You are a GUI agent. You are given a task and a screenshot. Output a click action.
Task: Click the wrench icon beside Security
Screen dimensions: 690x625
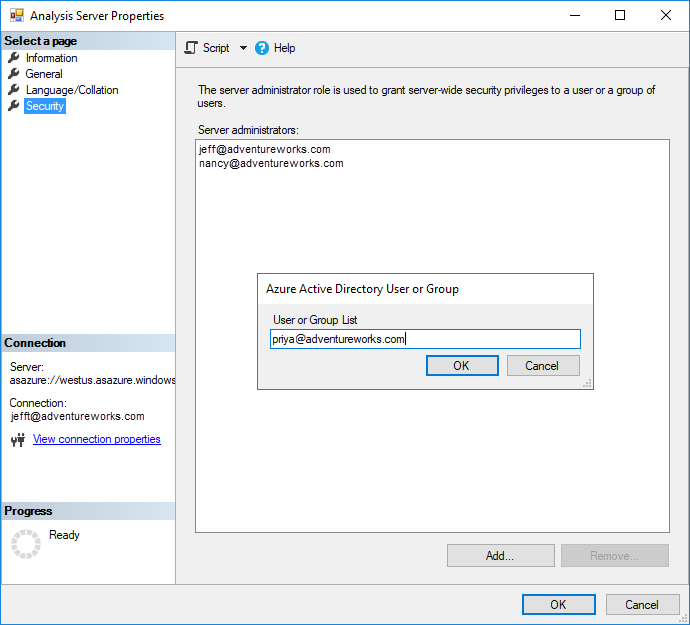(14, 106)
